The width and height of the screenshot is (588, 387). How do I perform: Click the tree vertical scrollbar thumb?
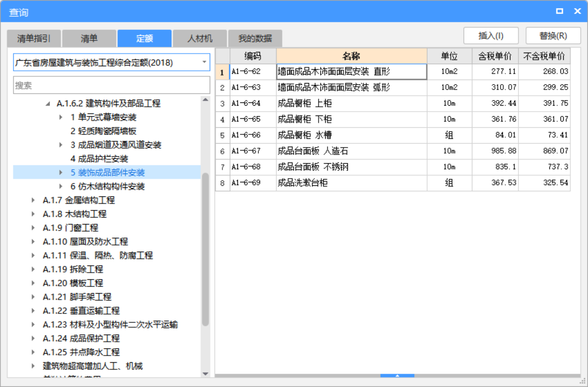[205, 249]
